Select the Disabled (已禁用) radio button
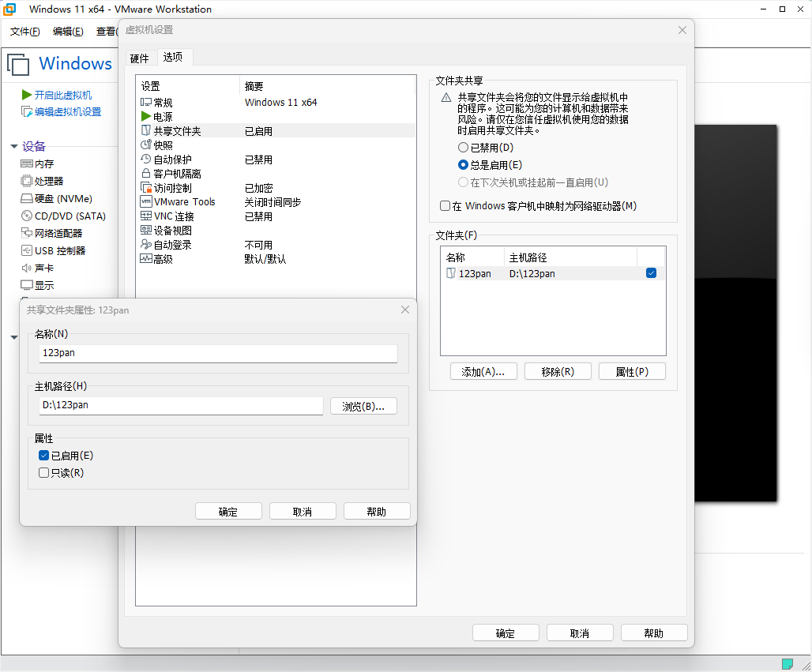This screenshot has height=672, width=812. (x=463, y=148)
